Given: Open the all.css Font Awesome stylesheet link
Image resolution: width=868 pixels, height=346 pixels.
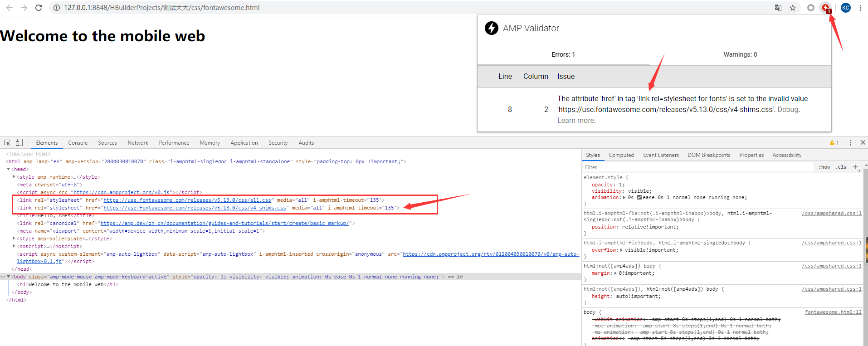Looking at the screenshot, I should tap(187, 200).
